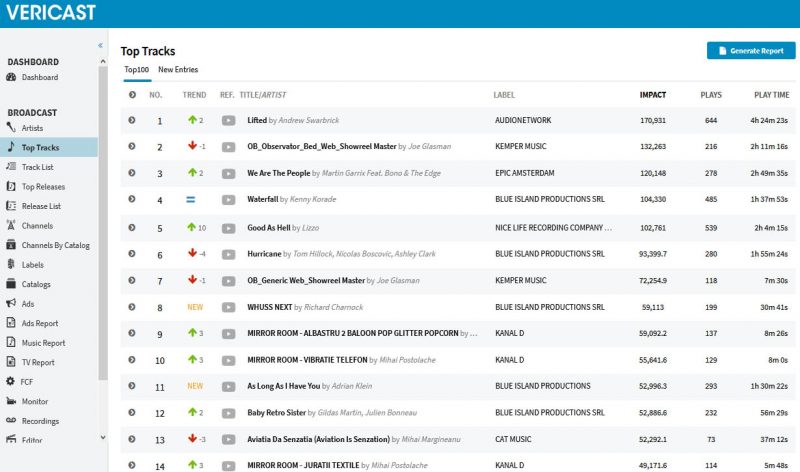Click the VERICAST logo
The image size is (800, 472).
point(51,12)
